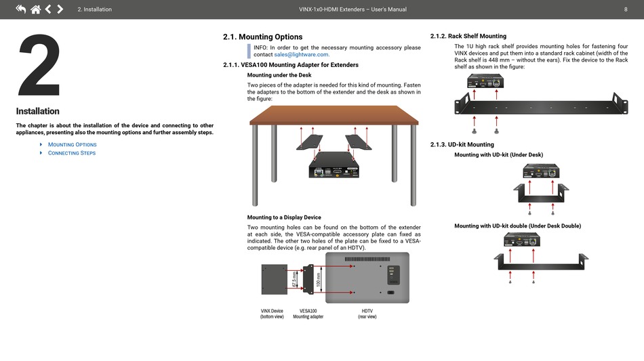Click the 'Installation' chapter title
This screenshot has height=361, width=644.
(x=38, y=111)
